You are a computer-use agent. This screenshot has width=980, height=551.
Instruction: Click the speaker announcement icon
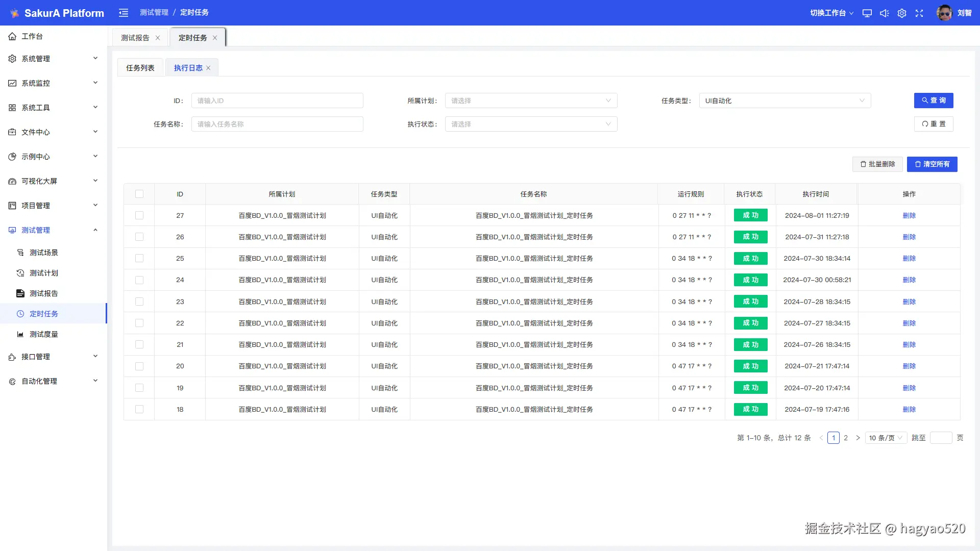coord(885,13)
